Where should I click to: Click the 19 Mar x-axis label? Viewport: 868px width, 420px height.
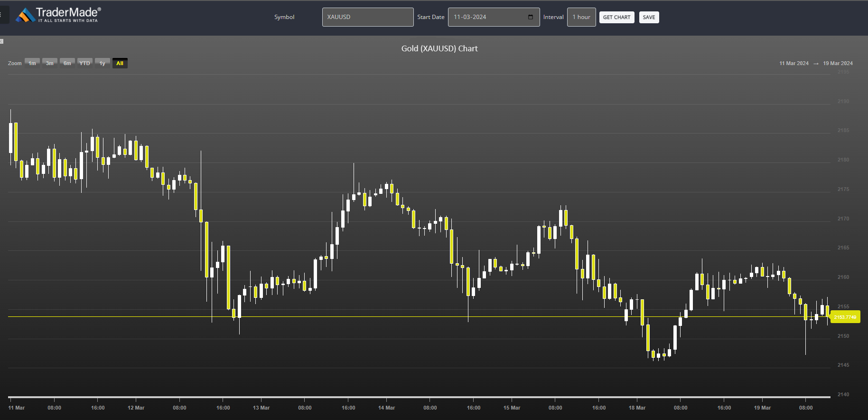click(762, 408)
